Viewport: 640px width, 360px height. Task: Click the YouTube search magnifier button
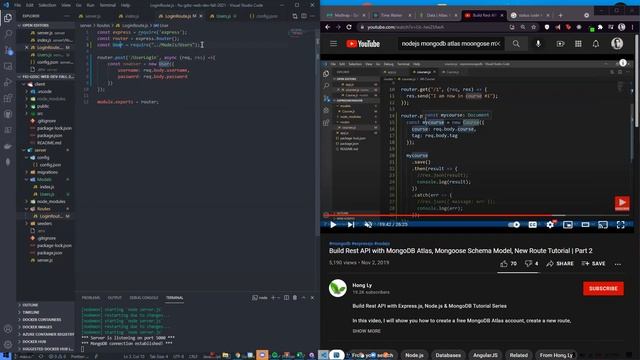pyautogui.click(x=516, y=44)
